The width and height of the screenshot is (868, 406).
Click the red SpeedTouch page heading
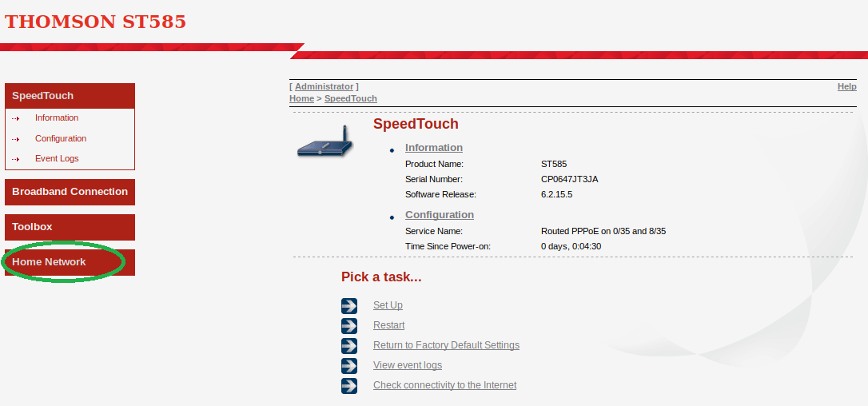click(x=416, y=124)
